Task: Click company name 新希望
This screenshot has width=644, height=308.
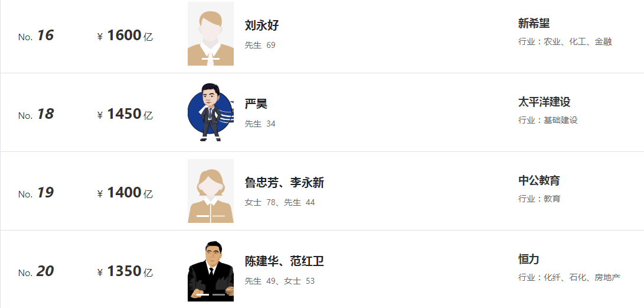Action: click(x=534, y=24)
